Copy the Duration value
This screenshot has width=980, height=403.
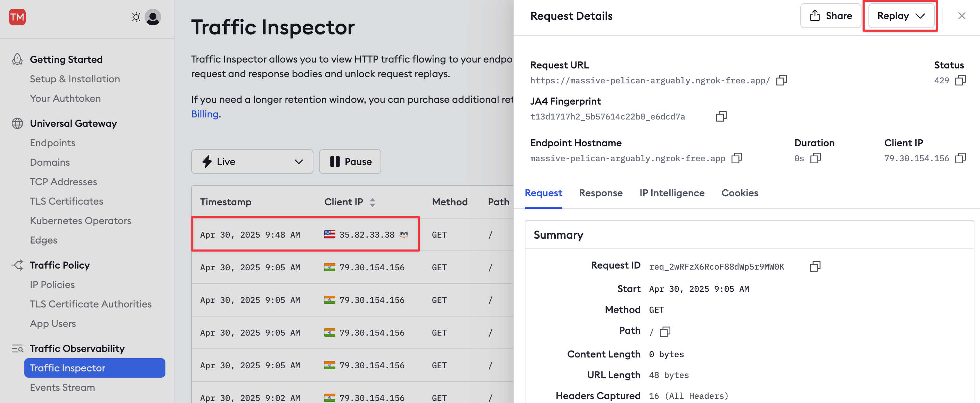816,158
